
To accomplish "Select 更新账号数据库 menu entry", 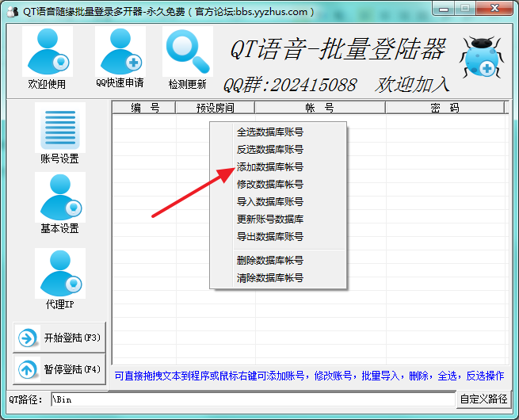I will (269, 220).
